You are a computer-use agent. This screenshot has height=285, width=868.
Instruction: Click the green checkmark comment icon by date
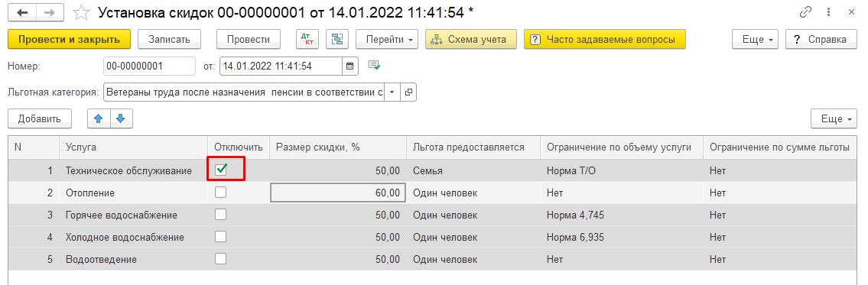pos(374,65)
